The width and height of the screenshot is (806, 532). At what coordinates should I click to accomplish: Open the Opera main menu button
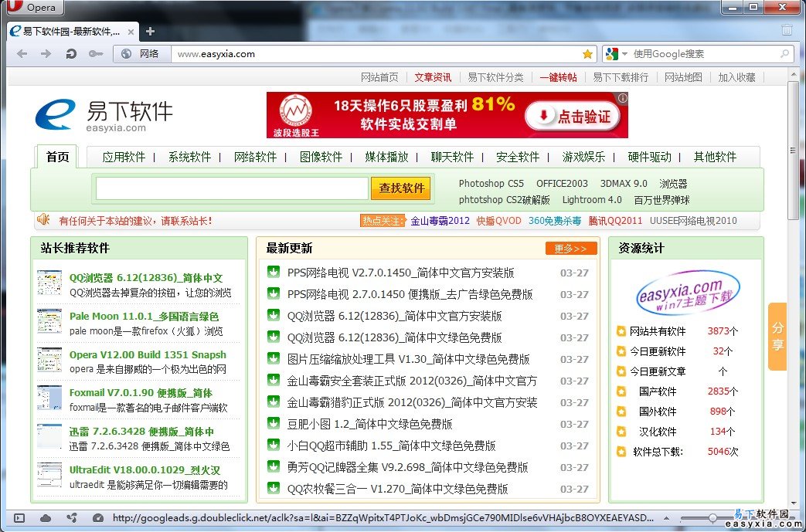pyautogui.click(x=33, y=8)
